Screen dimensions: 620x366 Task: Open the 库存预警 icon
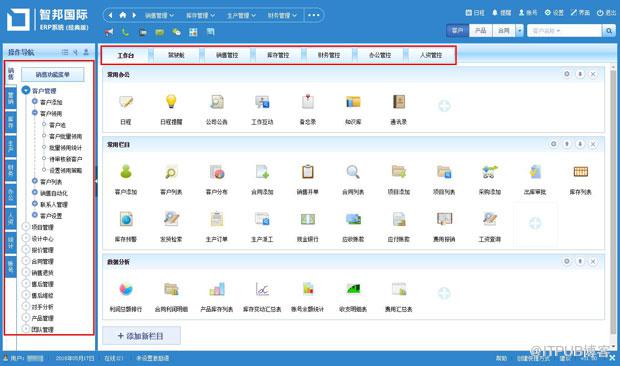point(126,219)
